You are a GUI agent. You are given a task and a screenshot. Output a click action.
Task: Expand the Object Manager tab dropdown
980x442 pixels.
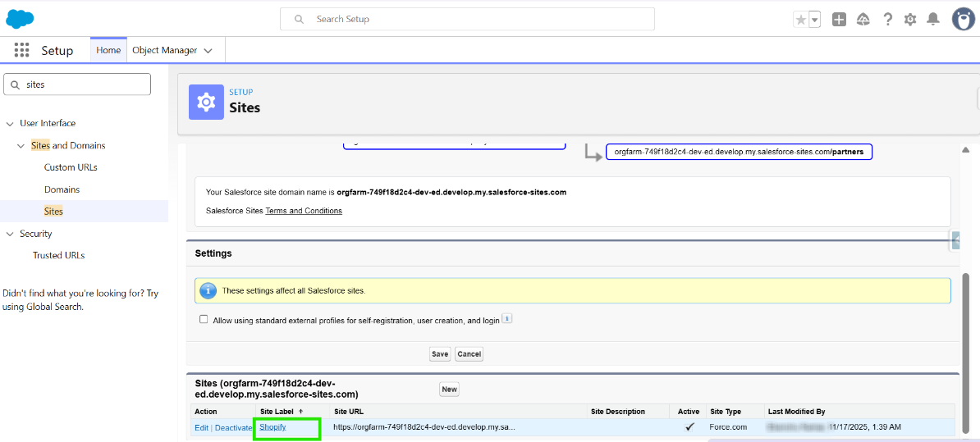click(x=208, y=51)
